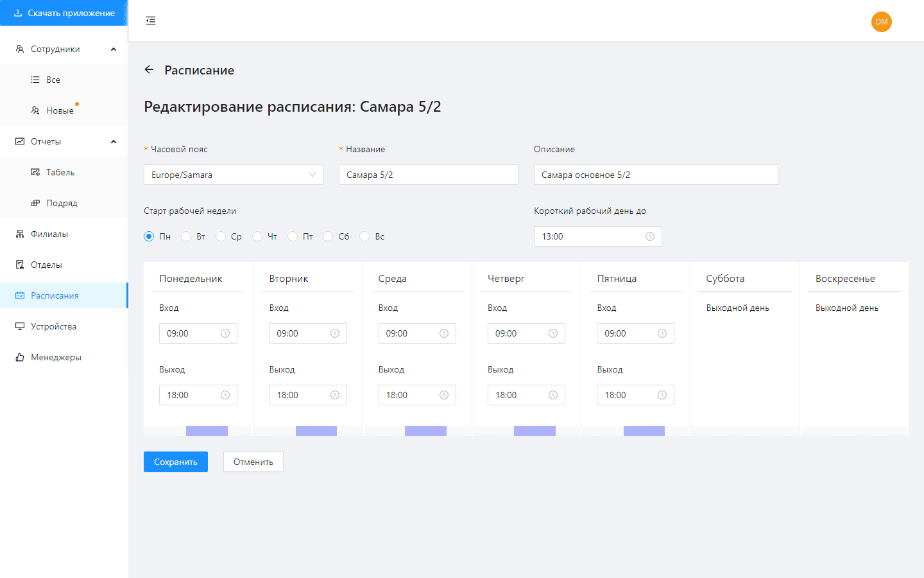Open the DM user avatar menu
This screenshot has height=578, width=924.
pyautogui.click(x=882, y=22)
